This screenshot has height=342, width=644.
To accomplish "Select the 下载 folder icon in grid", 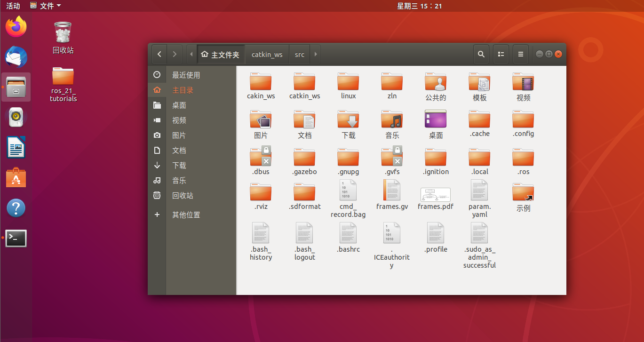I will coord(348,119).
